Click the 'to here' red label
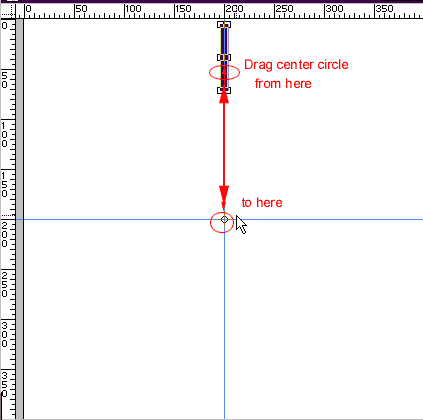423x420 pixels. [x=262, y=202]
